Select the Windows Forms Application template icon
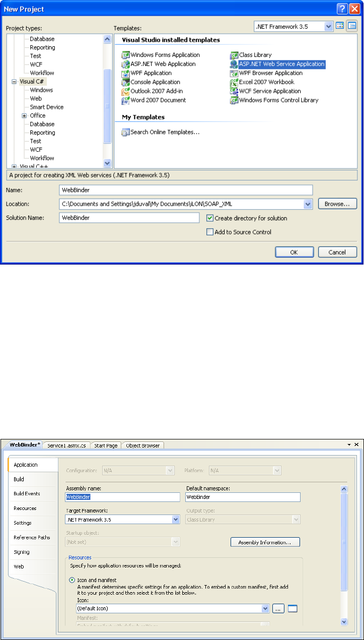364x640 pixels. (x=126, y=55)
